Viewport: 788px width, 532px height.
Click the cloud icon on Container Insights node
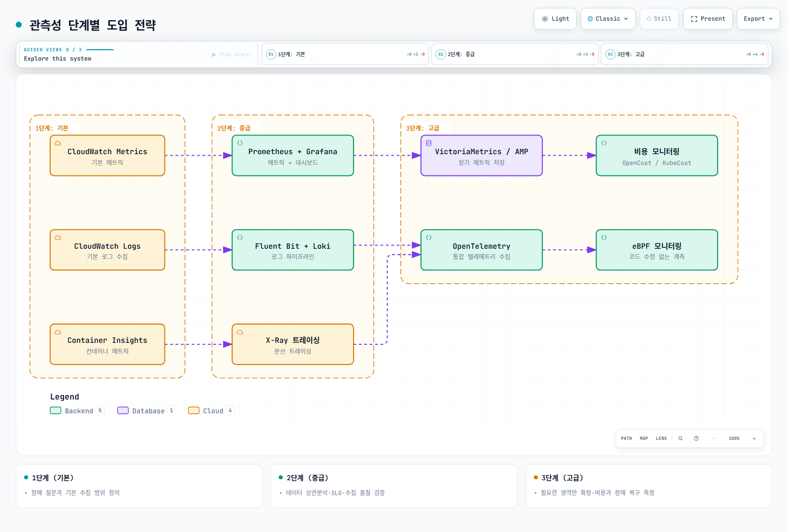click(x=58, y=332)
